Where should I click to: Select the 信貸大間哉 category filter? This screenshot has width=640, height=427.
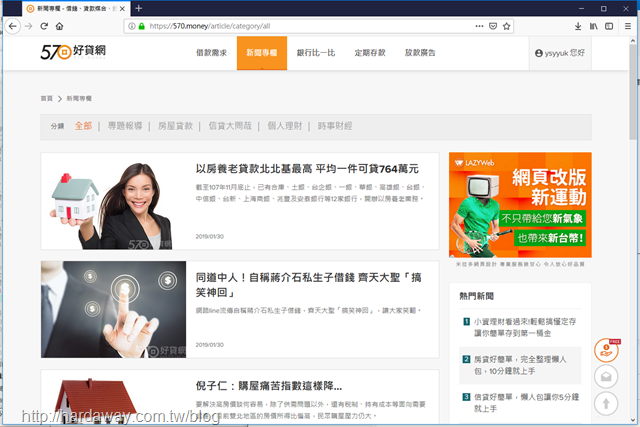point(230,126)
